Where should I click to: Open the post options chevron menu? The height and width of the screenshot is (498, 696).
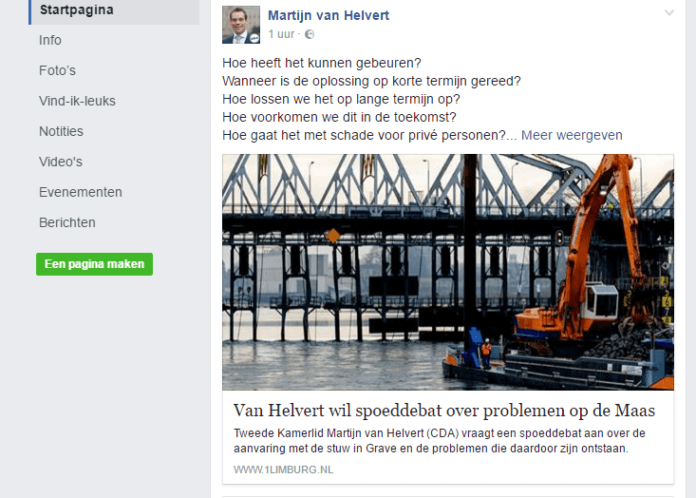669,13
